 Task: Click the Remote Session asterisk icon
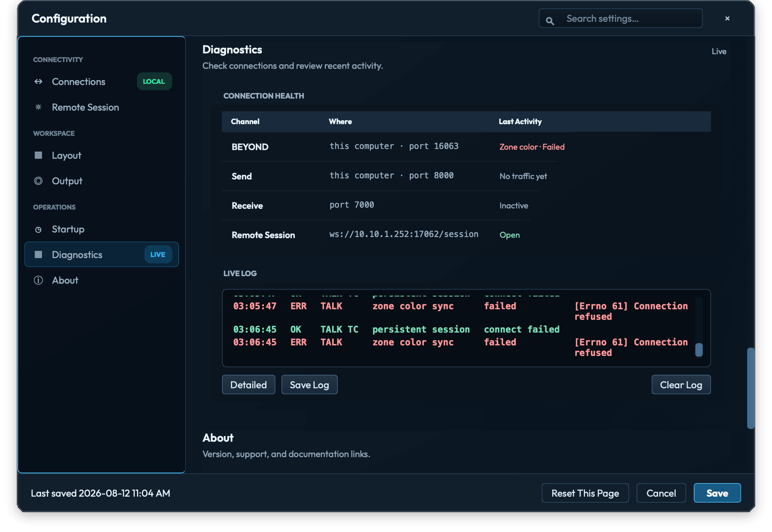click(38, 107)
